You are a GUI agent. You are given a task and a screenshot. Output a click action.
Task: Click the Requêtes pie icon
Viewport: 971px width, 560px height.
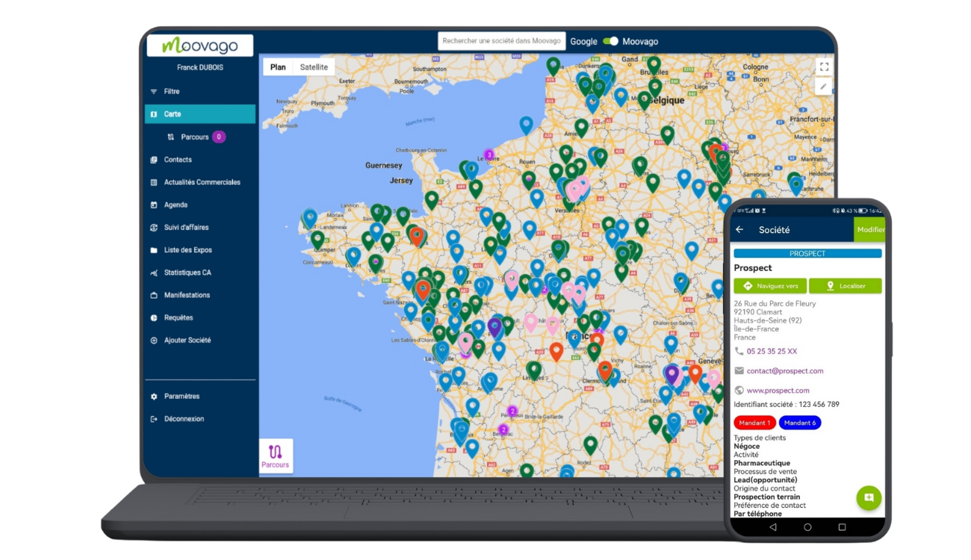154,317
